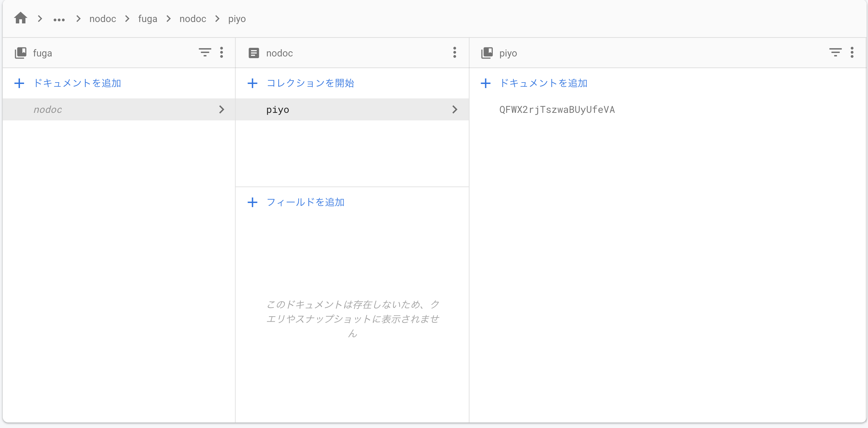Open filter for piyo collection
This screenshot has height=428, width=868.
[835, 53]
